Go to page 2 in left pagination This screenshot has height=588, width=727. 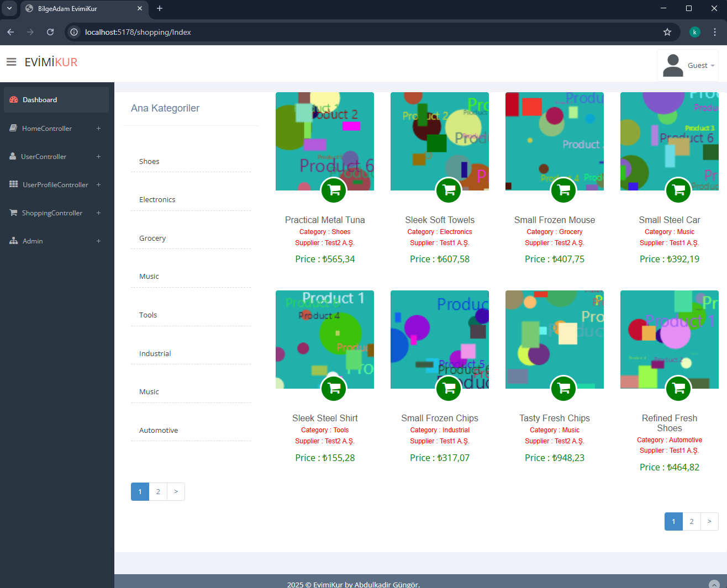coord(158,492)
